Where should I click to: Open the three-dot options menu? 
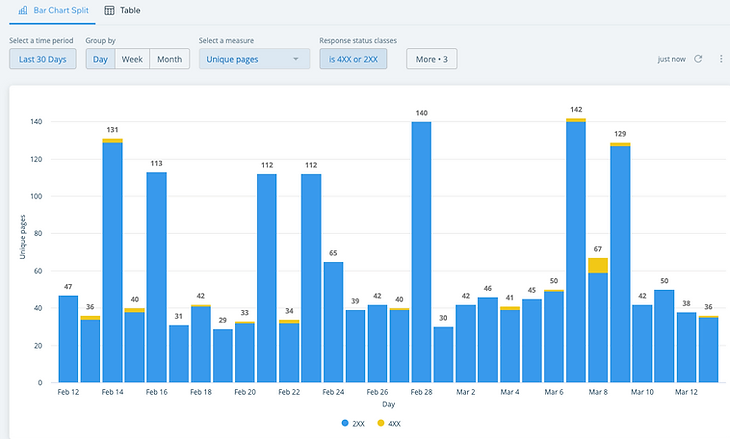[x=721, y=59]
